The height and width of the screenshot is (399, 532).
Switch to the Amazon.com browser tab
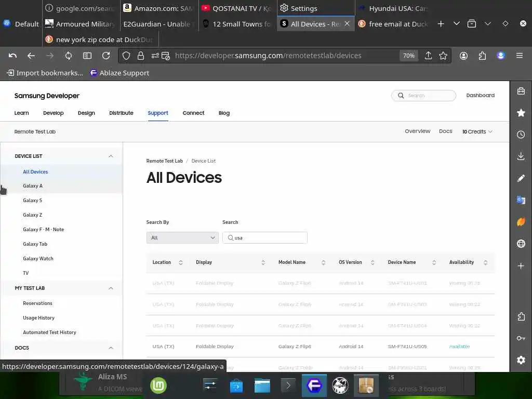click(159, 8)
